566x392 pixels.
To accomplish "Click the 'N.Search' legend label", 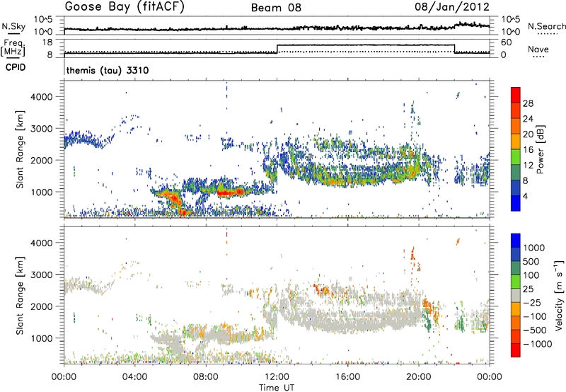I will [x=546, y=26].
